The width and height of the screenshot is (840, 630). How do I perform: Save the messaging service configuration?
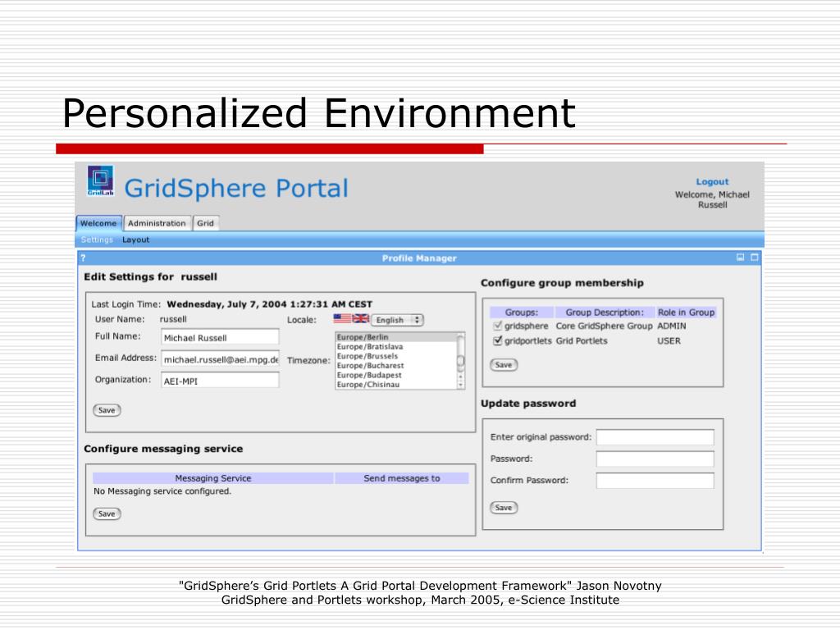point(107,514)
